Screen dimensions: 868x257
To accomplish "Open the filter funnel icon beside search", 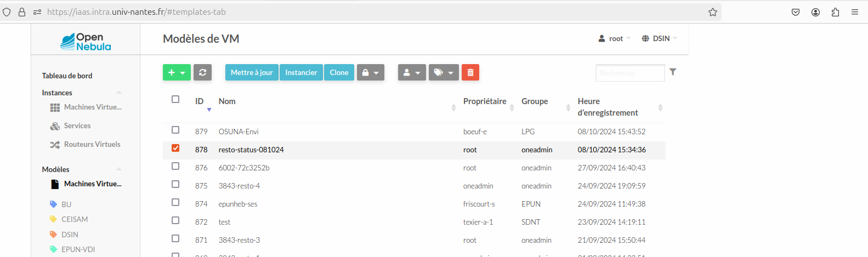I will pos(673,72).
